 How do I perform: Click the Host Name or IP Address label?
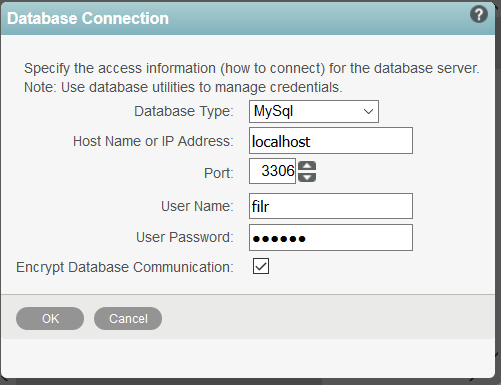pos(153,141)
